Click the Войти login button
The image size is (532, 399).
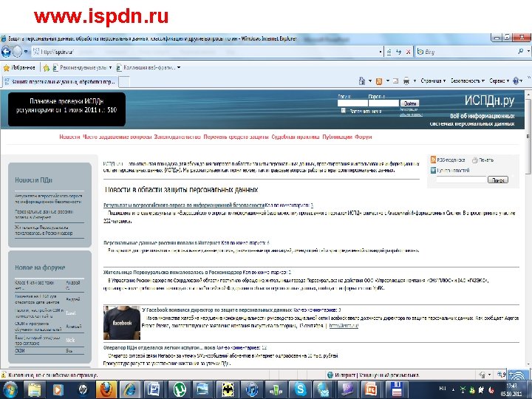click(x=409, y=103)
